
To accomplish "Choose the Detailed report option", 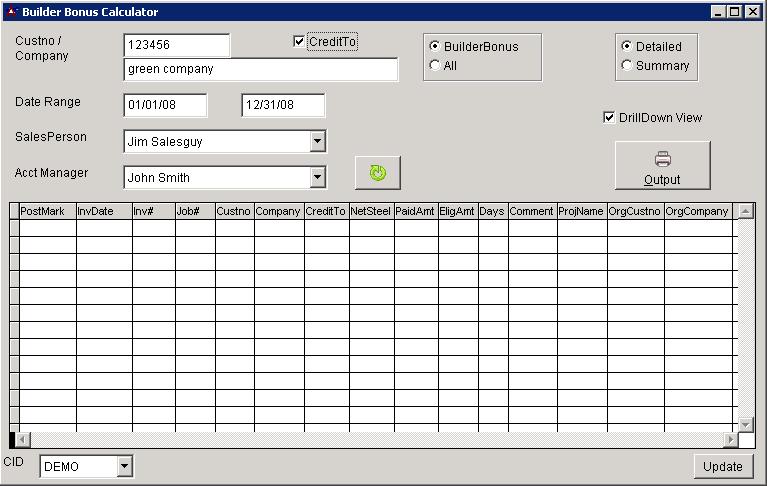I will 627,46.
